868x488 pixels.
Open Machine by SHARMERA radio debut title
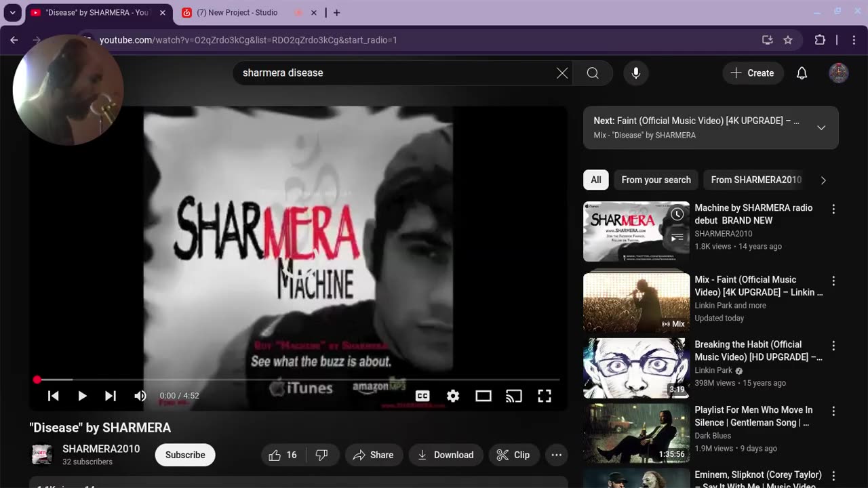[x=753, y=214]
